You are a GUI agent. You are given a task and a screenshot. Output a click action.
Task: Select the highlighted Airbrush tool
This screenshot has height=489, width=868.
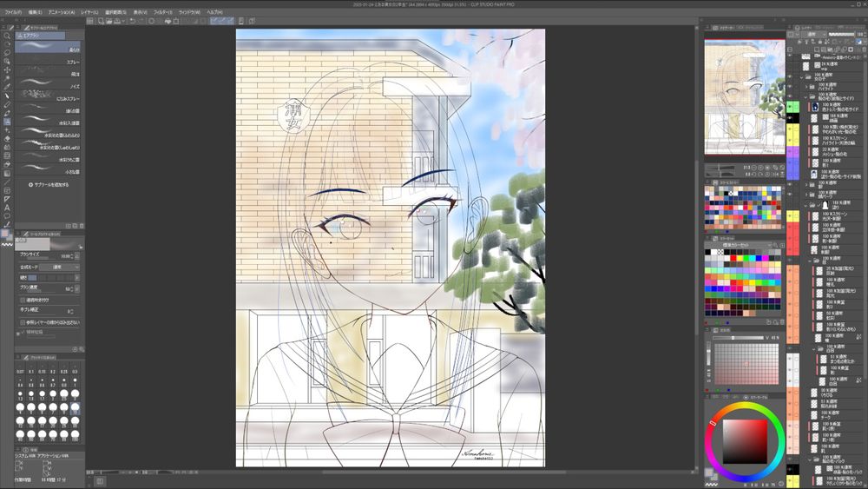tap(7, 122)
